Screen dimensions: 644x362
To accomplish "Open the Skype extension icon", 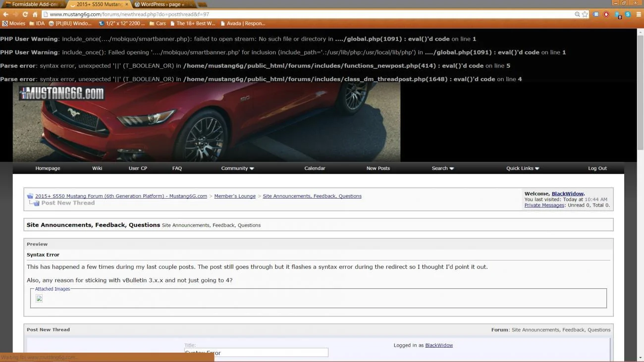I will [x=628, y=14].
